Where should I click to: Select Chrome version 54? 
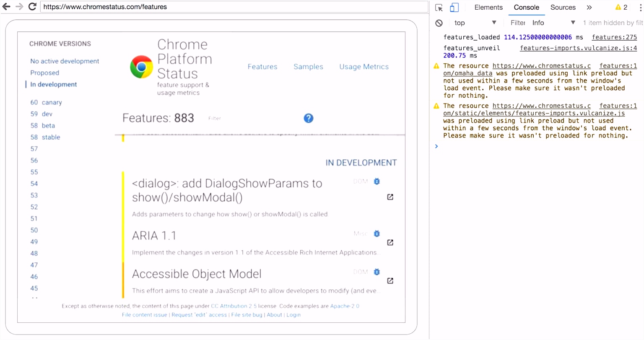(x=34, y=184)
